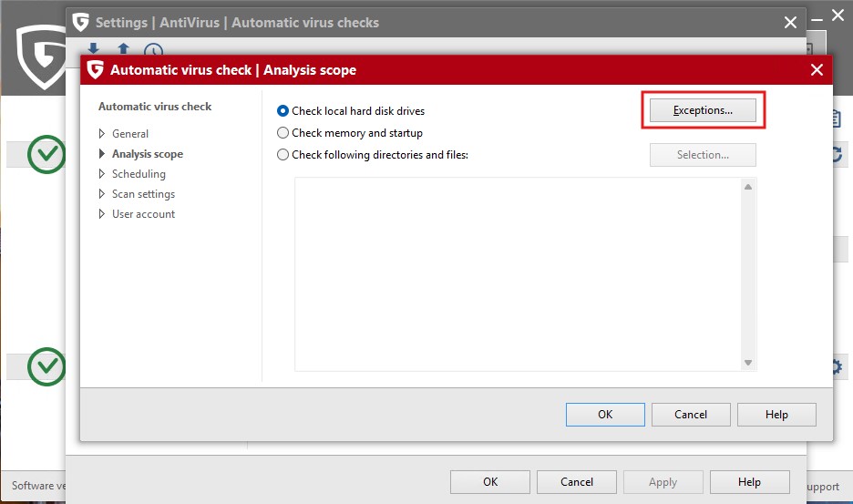Click Apply in the Settings window

pos(663,482)
